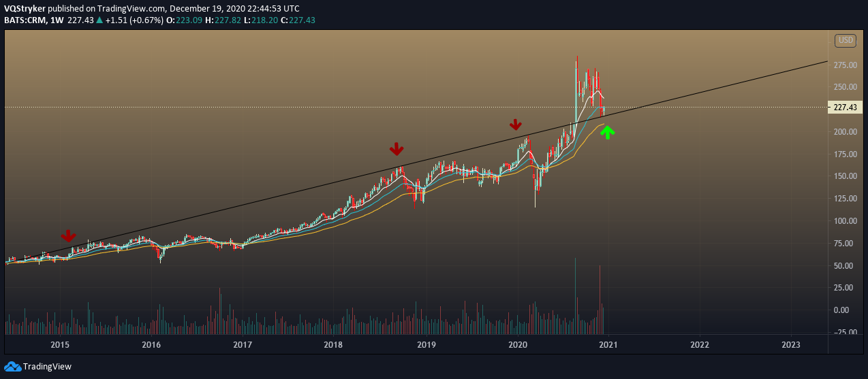Click the 2022 year label on time axis

[x=700, y=345]
